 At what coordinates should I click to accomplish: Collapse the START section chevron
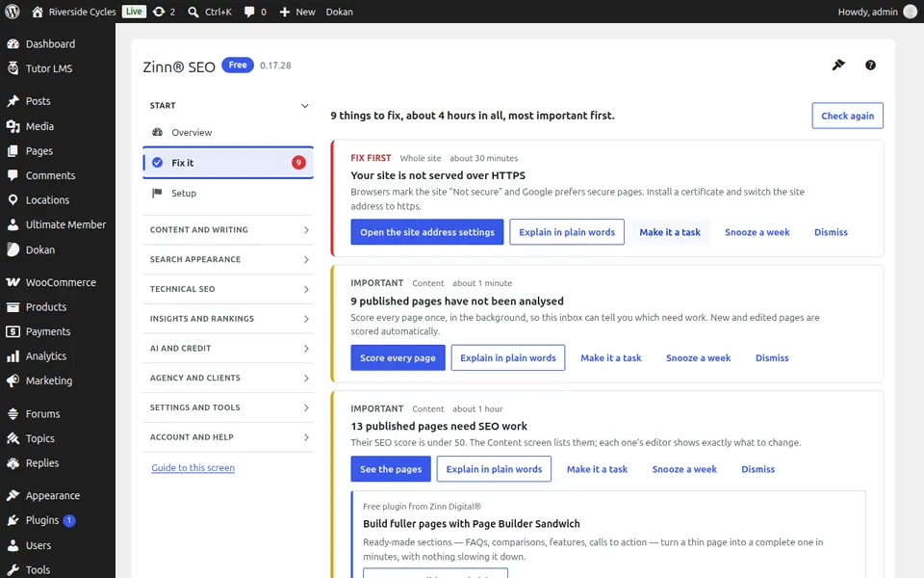click(305, 106)
